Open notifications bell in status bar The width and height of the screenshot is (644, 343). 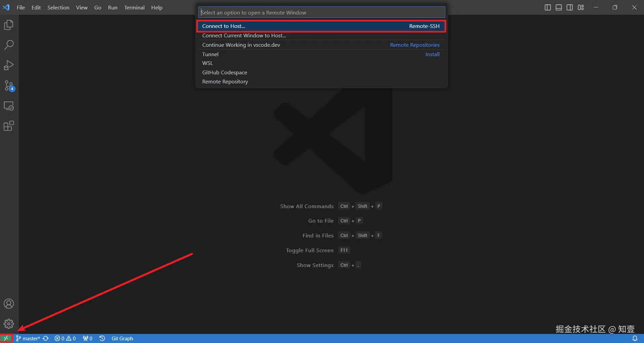tap(635, 338)
